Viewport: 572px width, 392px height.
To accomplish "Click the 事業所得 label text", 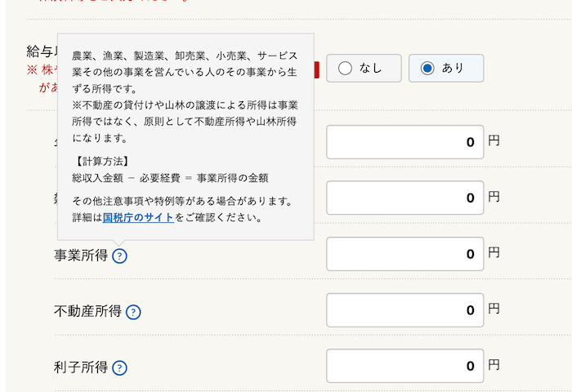I will tap(81, 256).
